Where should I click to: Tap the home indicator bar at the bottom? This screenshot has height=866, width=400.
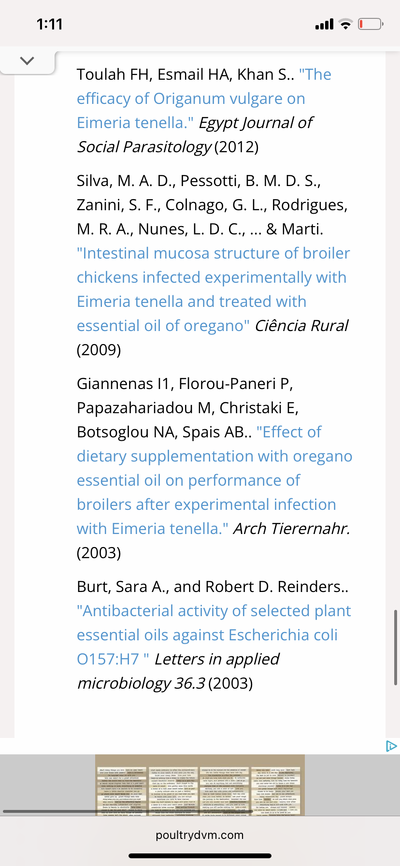[200, 856]
